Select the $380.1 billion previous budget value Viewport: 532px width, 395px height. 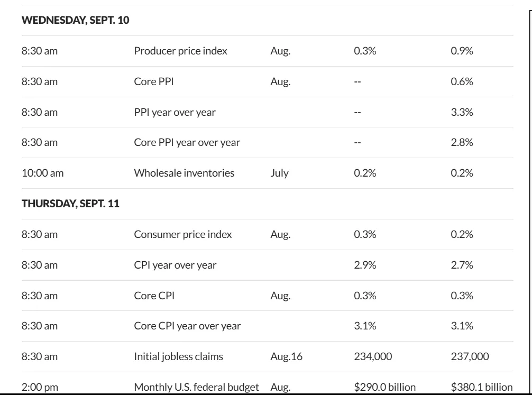coord(481,387)
